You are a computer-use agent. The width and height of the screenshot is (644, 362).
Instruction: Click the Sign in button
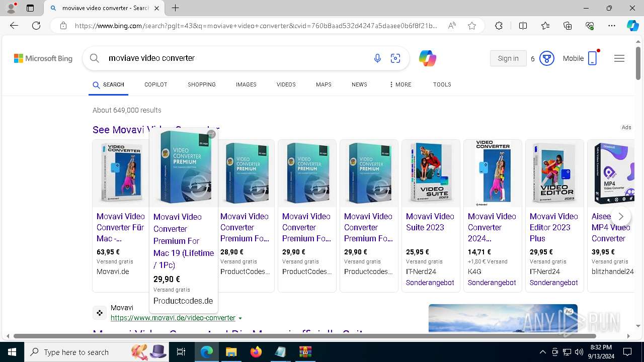pos(508,58)
